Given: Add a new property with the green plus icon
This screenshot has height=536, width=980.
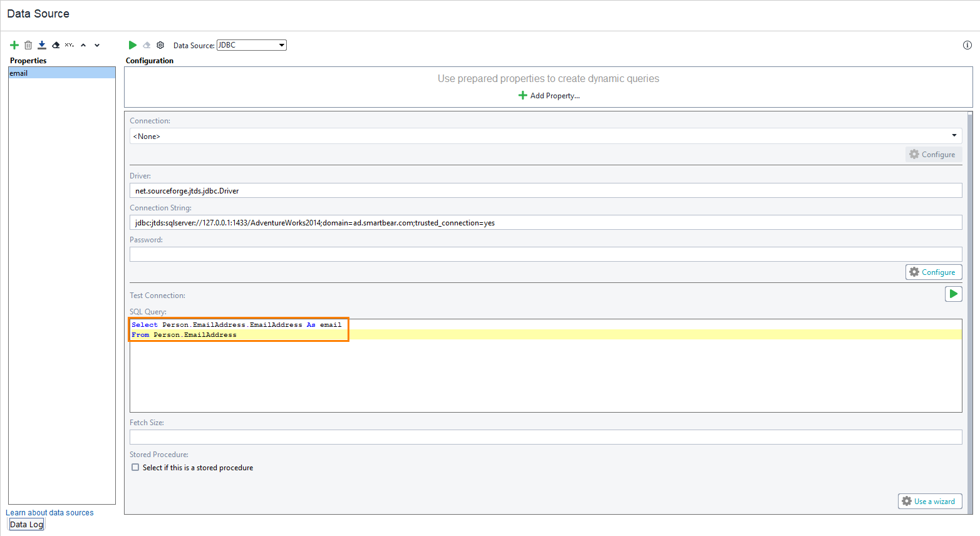Looking at the screenshot, I should [14, 44].
